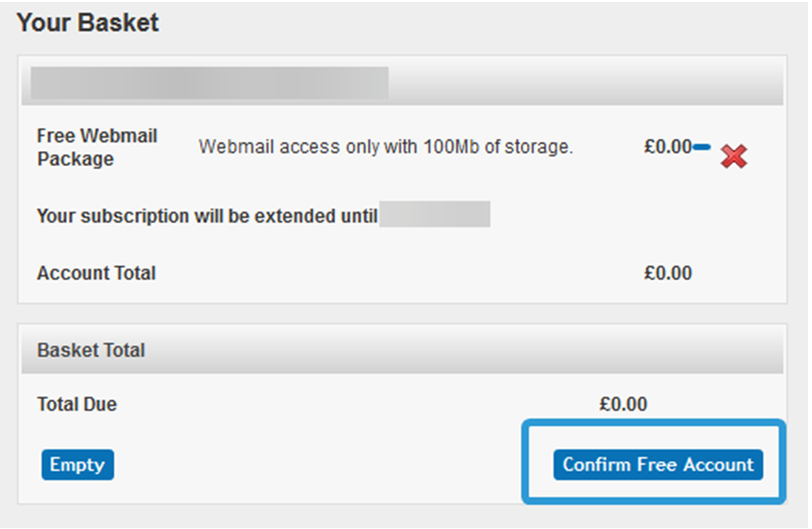Select the blurred account name header
Viewport: 812px width, 529px height.
210,83
